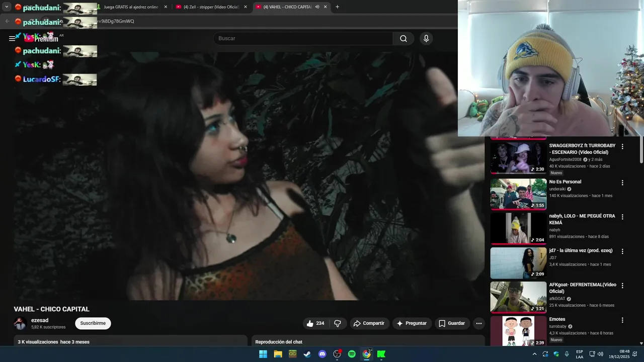Open Emotes thumbnail with 2:39 duration
644x362 pixels.
pos(518,331)
